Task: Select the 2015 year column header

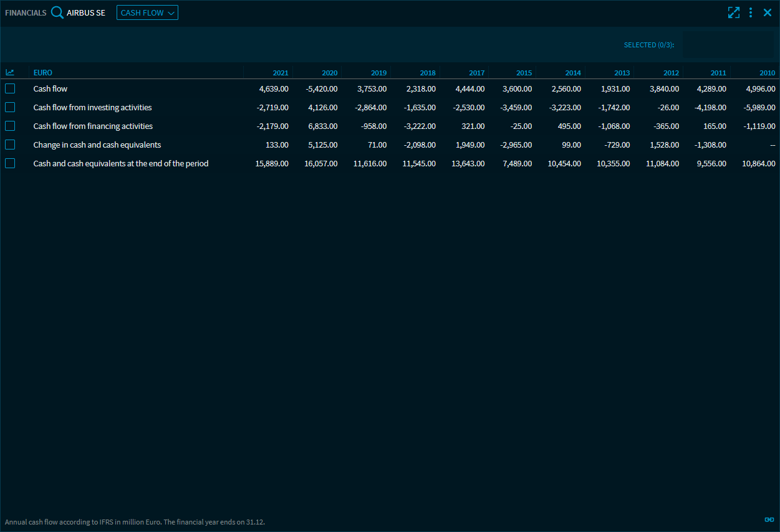Action: pos(524,73)
